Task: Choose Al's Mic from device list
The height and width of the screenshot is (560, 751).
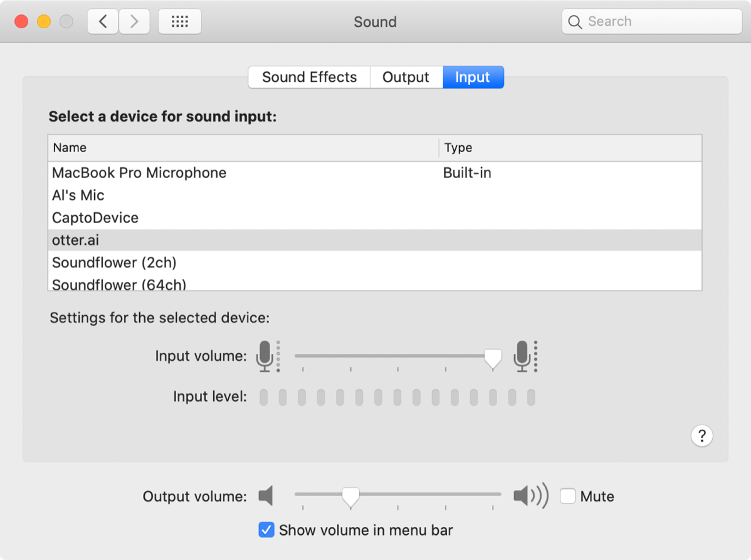Action: (x=78, y=195)
